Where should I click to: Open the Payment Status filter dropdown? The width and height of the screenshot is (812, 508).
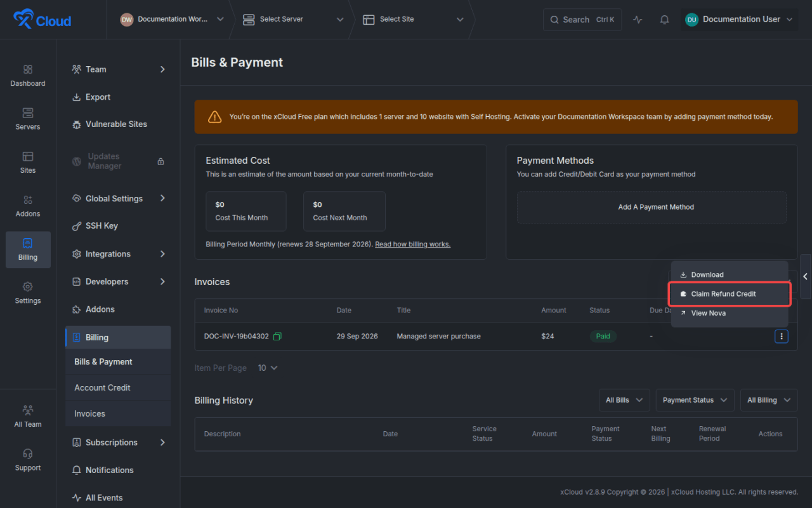pos(695,400)
